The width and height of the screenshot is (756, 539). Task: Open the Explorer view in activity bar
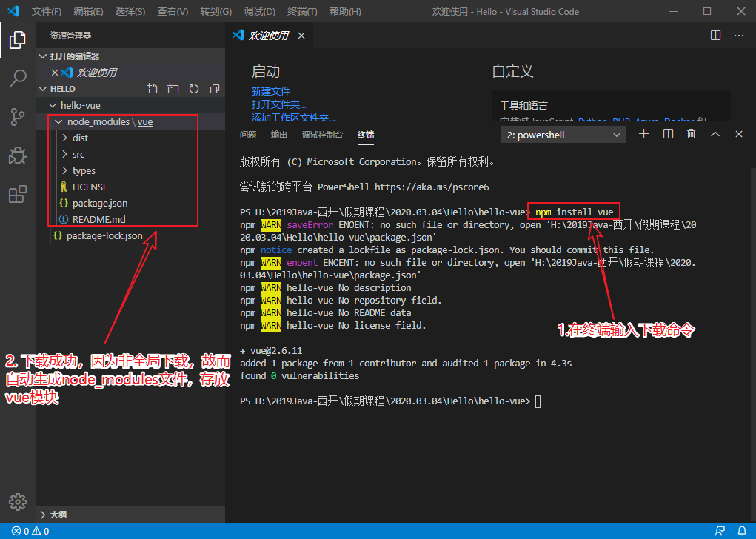click(17, 39)
